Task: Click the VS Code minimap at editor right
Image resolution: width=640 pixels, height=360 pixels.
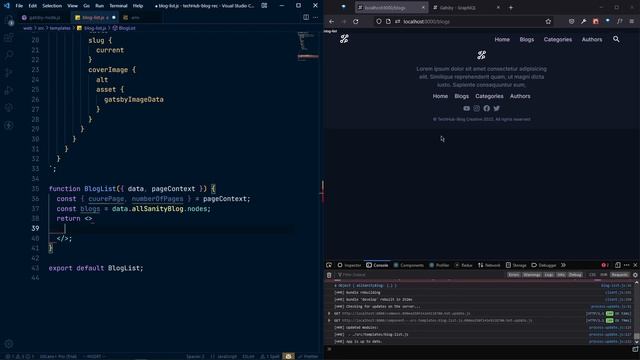Action: point(308,47)
